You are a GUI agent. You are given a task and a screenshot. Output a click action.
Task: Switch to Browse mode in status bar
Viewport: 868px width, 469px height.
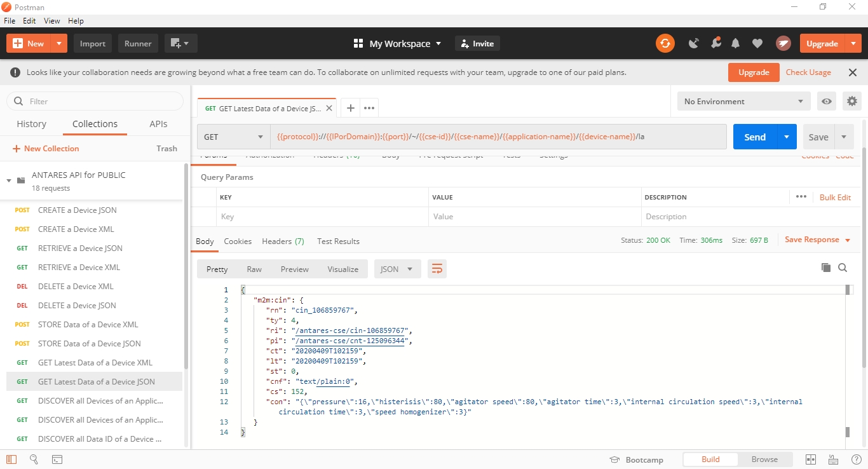tap(764, 459)
